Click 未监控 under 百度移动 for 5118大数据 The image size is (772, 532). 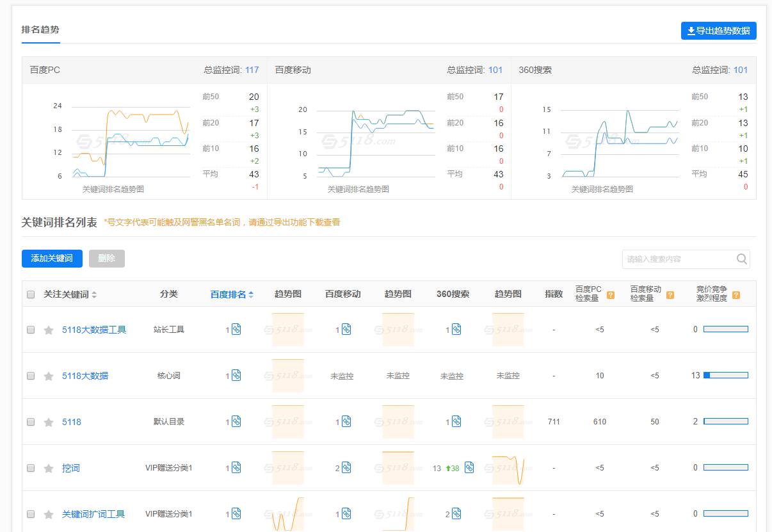[342, 376]
